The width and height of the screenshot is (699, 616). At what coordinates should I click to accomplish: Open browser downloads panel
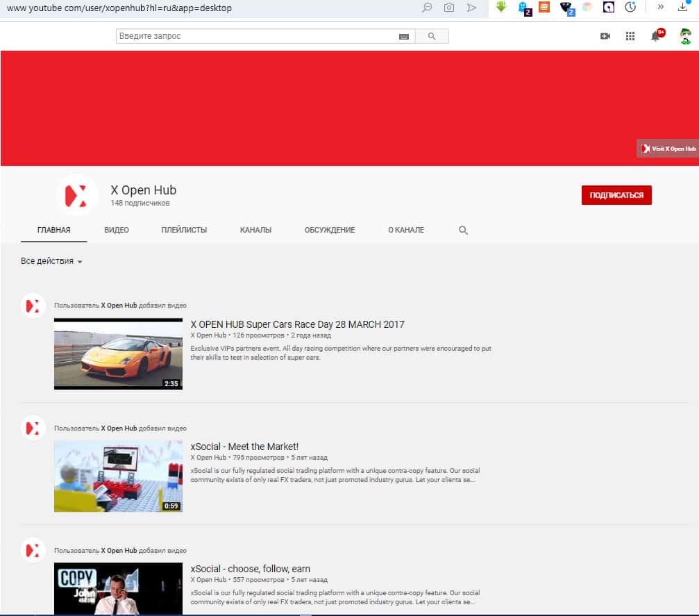pos(682,8)
